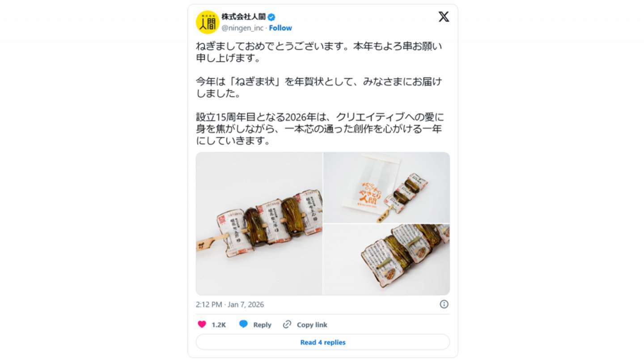This screenshot has width=644, height=360.
Task: Click the Reply text label
Action: (262, 325)
